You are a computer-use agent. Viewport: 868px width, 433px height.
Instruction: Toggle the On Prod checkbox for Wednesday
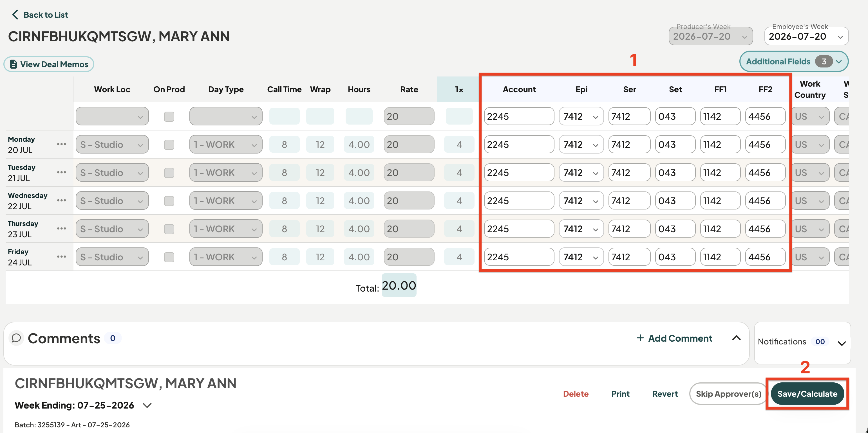point(169,201)
